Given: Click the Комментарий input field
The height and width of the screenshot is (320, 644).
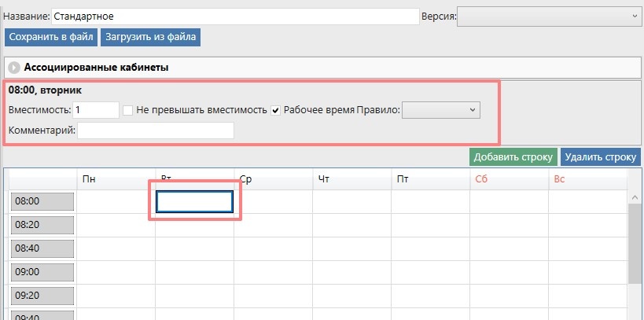Looking at the screenshot, I should [155, 130].
